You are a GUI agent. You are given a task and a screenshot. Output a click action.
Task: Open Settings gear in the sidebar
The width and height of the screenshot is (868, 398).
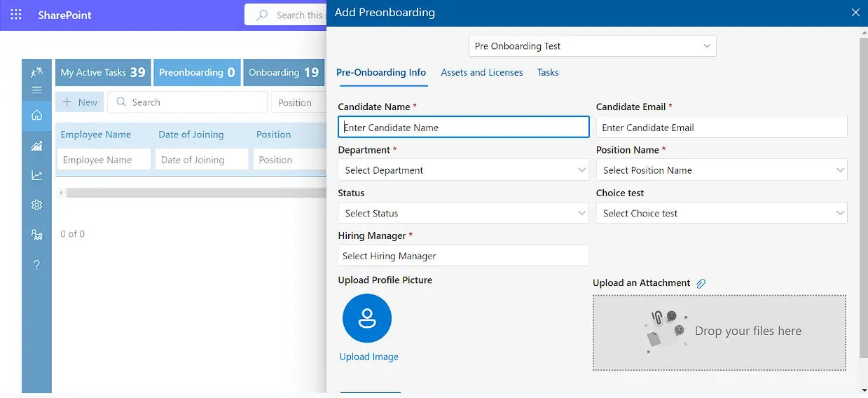point(36,205)
